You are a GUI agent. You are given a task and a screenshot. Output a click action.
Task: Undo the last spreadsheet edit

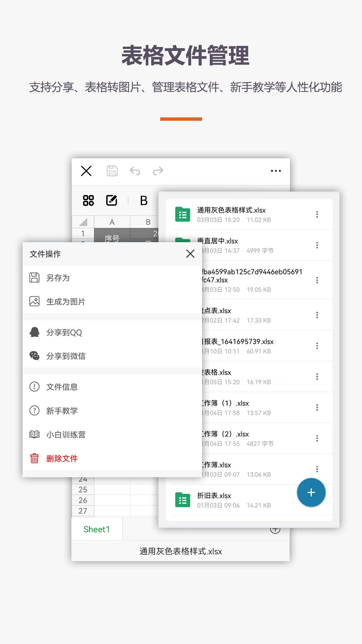pyautogui.click(x=135, y=171)
